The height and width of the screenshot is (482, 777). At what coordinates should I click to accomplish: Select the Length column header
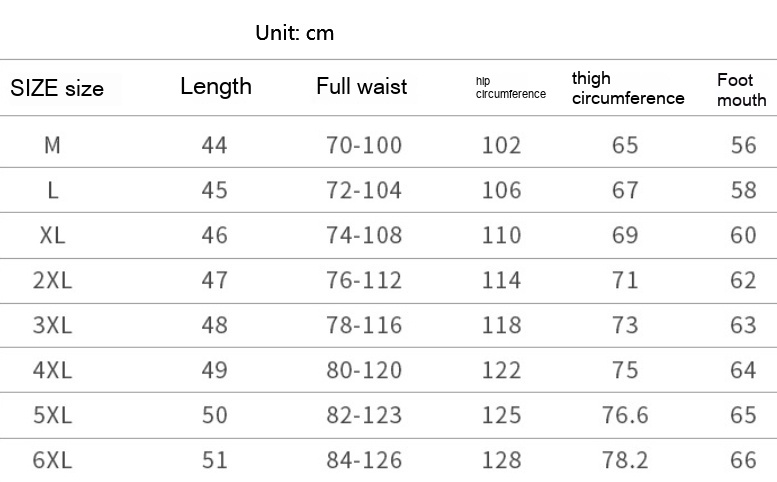(x=216, y=87)
